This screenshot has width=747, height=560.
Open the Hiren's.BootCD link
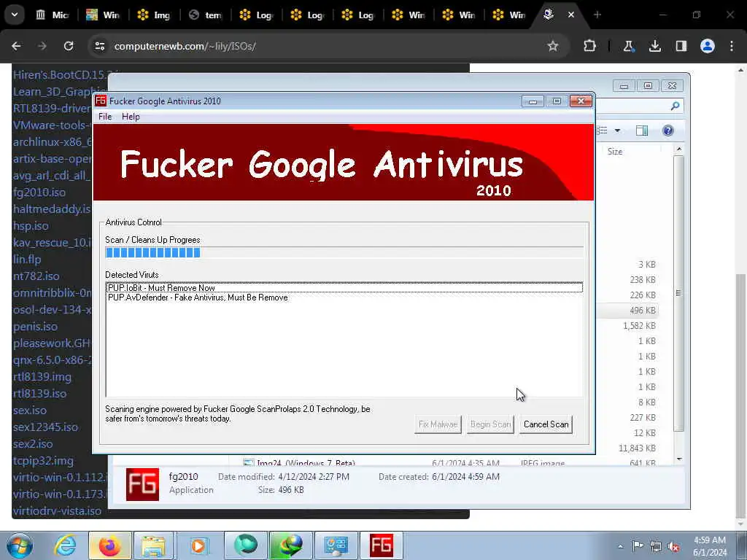[x=61, y=75]
